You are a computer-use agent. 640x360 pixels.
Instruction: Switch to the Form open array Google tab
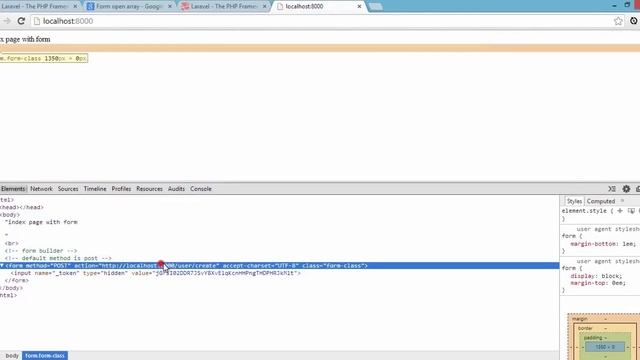point(130,7)
